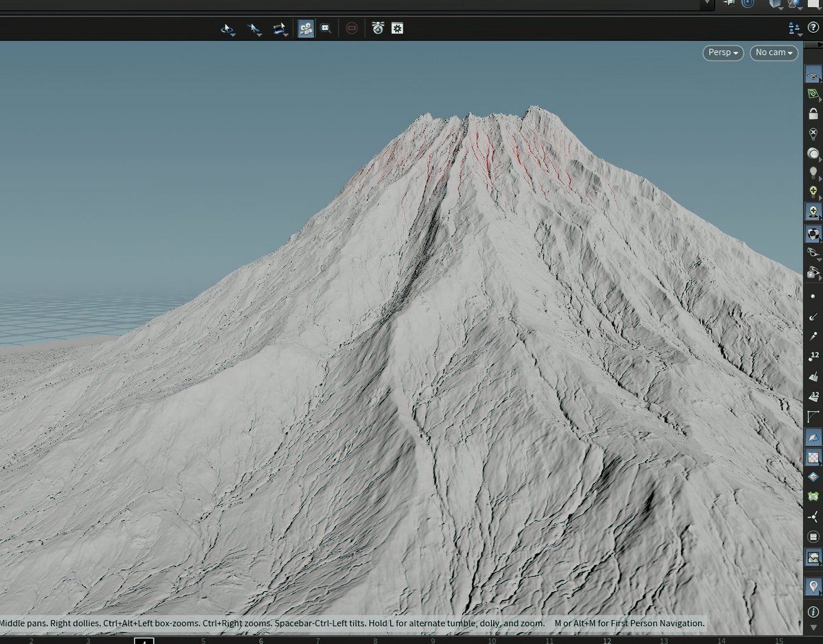Viewport: 823px width, 644px height.
Task: Show primitive normals icon
Action: coord(813,377)
